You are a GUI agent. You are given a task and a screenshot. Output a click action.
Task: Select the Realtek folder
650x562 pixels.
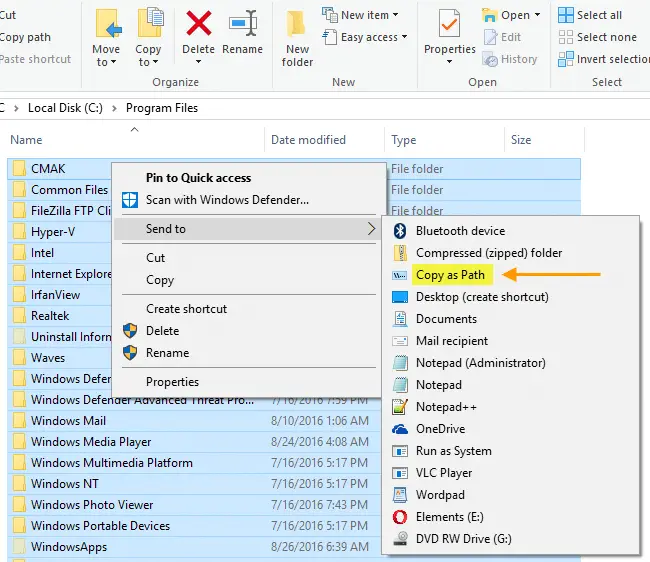click(50, 316)
